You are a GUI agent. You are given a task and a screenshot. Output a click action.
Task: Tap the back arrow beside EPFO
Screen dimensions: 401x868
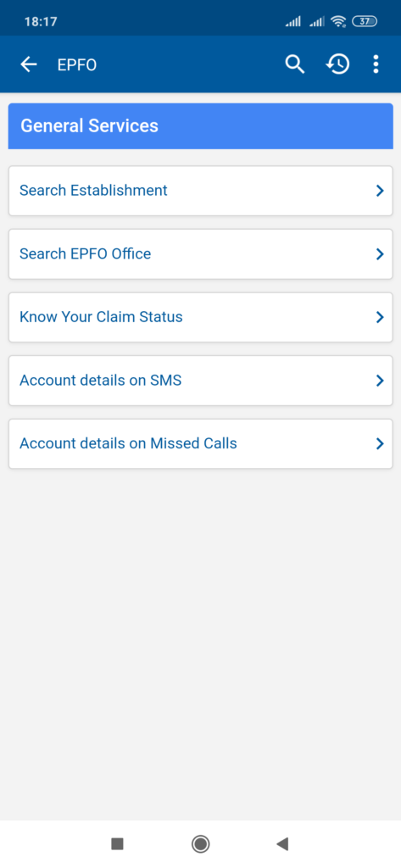click(28, 64)
